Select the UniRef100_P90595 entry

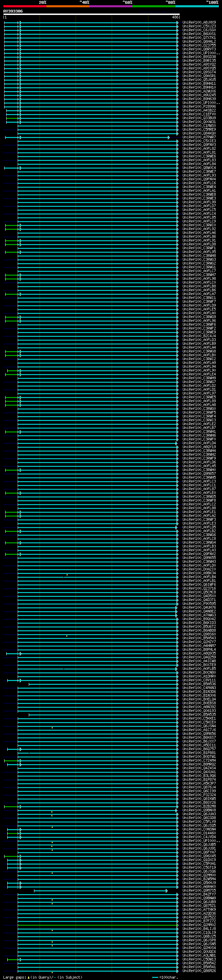199,604
